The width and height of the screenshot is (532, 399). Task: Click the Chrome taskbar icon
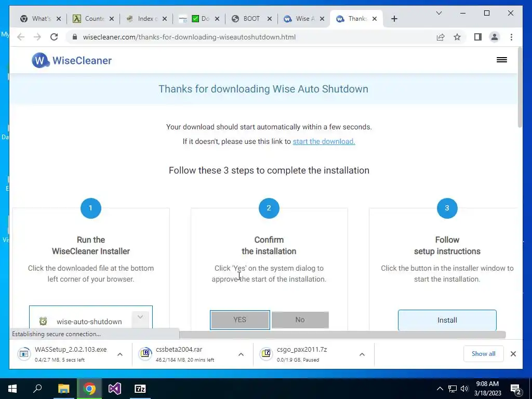point(89,389)
